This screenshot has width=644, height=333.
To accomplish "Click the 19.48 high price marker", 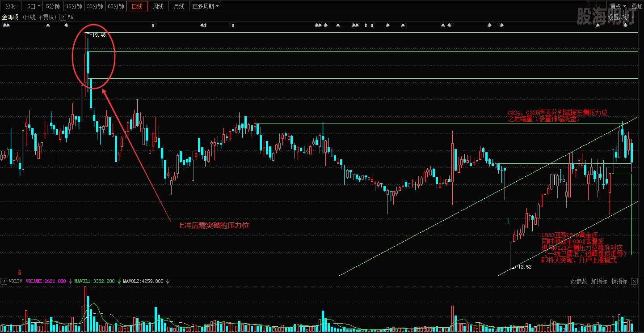I will click(x=98, y=35).
